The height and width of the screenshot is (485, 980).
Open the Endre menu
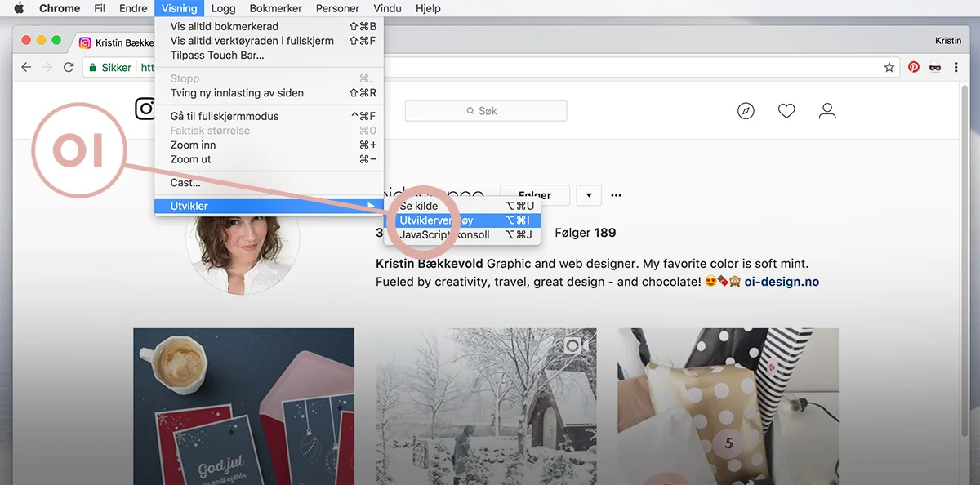(133, 8)
